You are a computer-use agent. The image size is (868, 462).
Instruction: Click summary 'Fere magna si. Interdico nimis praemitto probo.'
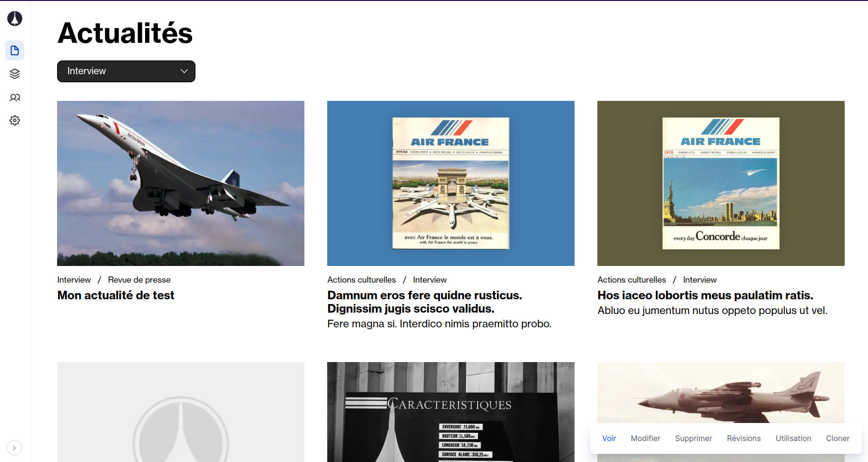[x=439, y=324]
